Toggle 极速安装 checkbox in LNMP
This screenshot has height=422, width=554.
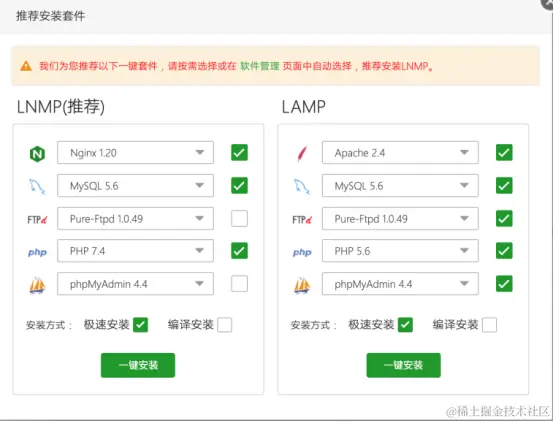pyautogui.click(x=140, y=325)
